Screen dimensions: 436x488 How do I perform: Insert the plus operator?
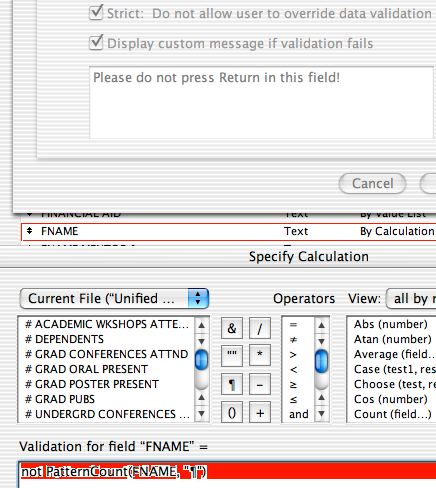click(x=260, y=413)
